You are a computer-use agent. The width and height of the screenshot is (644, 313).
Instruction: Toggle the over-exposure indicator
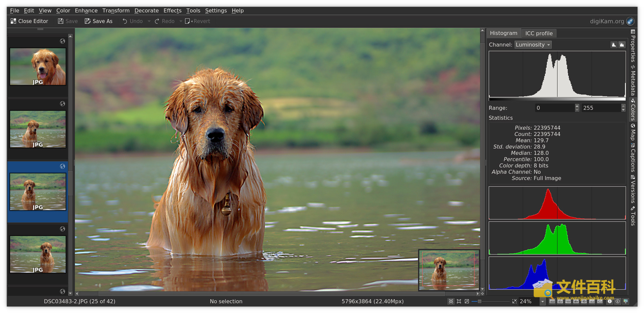coord(618,301)
